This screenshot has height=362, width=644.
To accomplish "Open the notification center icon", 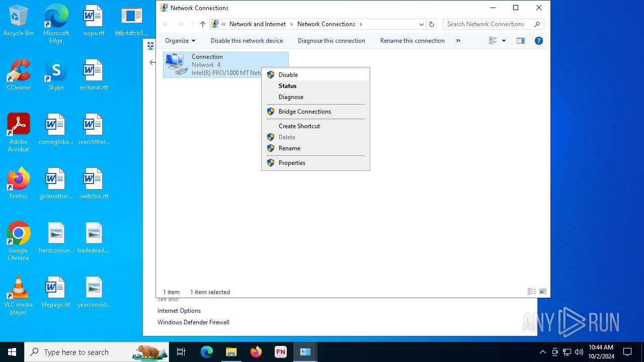I will pos(627,352).
